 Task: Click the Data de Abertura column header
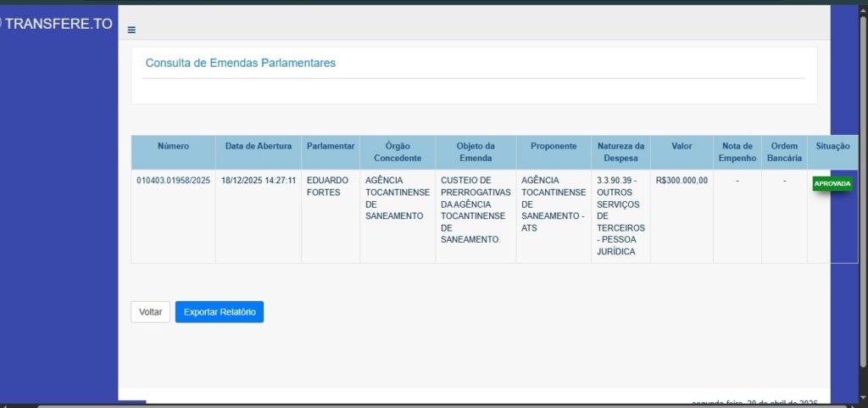tap(259, 146)
